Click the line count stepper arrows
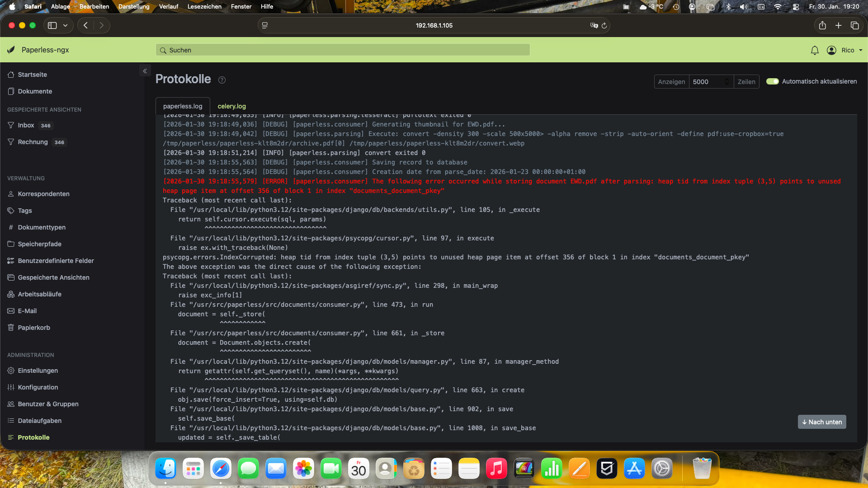This screenshot has width=868, height=488. [x=726, y=81]
